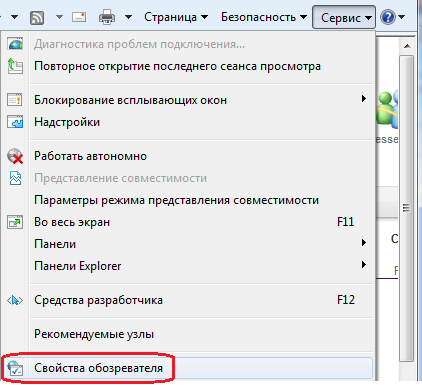
Task: Click the read mail toolbar icon
Action: (x=79, y=17)
